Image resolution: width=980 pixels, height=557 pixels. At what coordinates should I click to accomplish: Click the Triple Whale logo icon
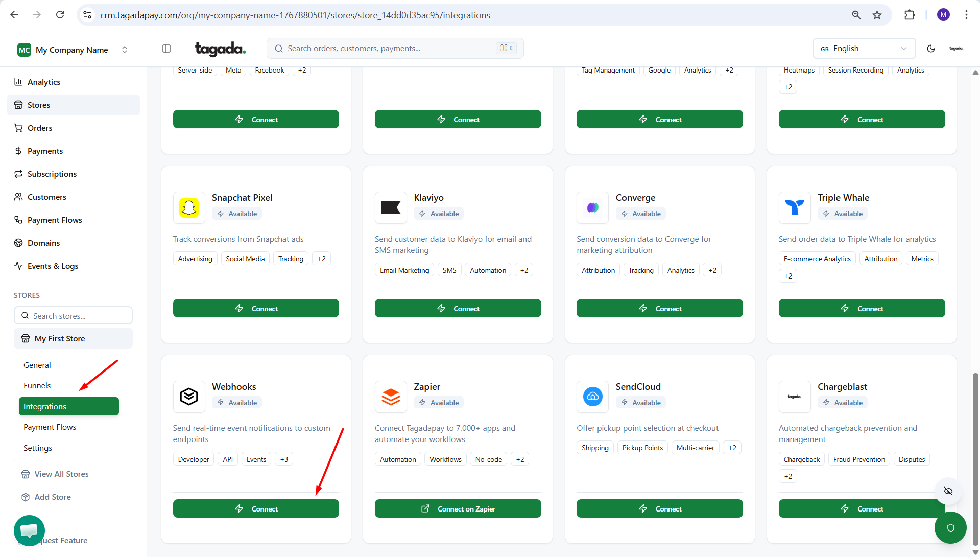794,208
